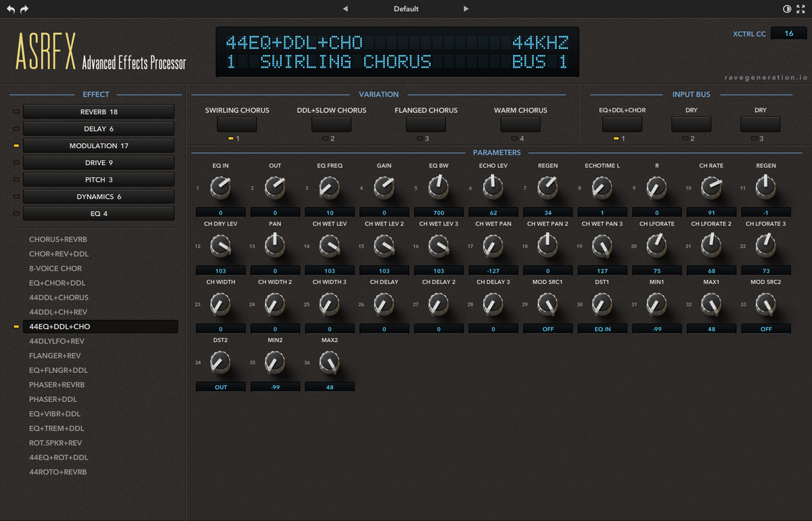Select the DRY input bus 2 button
The height and width of the screenshot is (521, 812).
[x=692, y=124]
